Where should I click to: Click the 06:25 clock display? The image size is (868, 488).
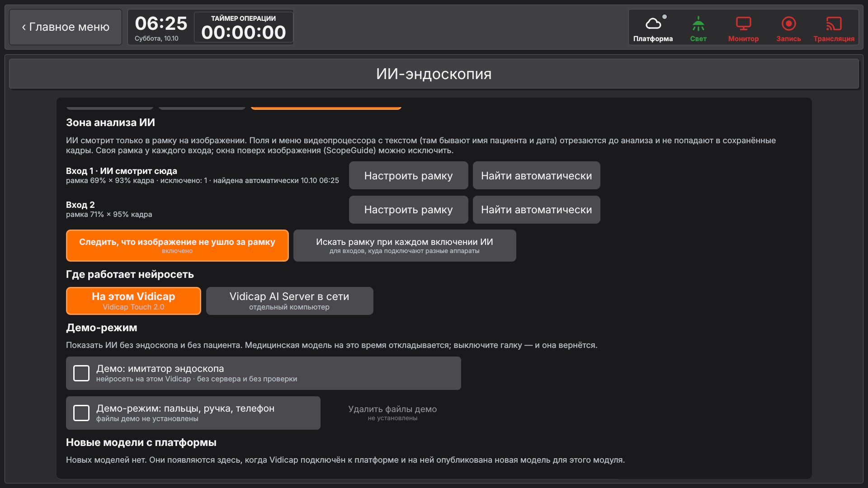coord(161,23)
